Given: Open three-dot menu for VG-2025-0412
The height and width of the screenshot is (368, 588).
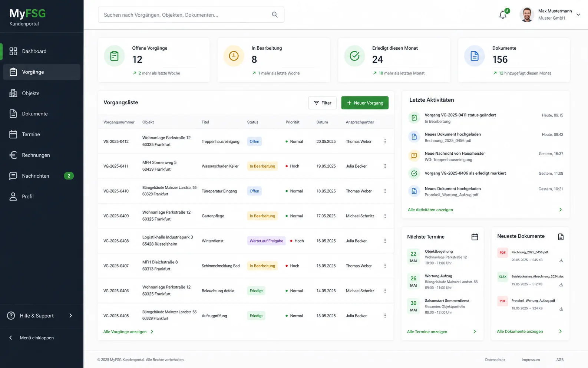Looking at the screenshot, I should pyautogui.click(x=385, y=141).
